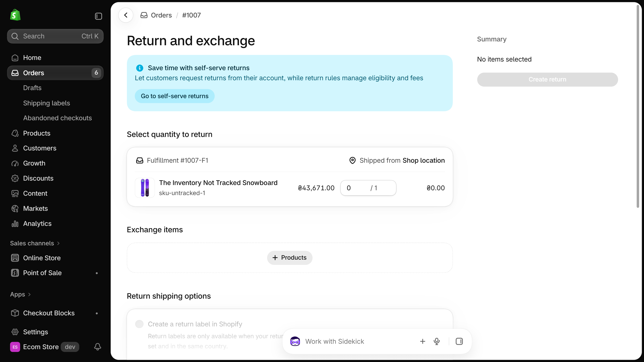Open the Sidekick side panel icon

(459, 341)
